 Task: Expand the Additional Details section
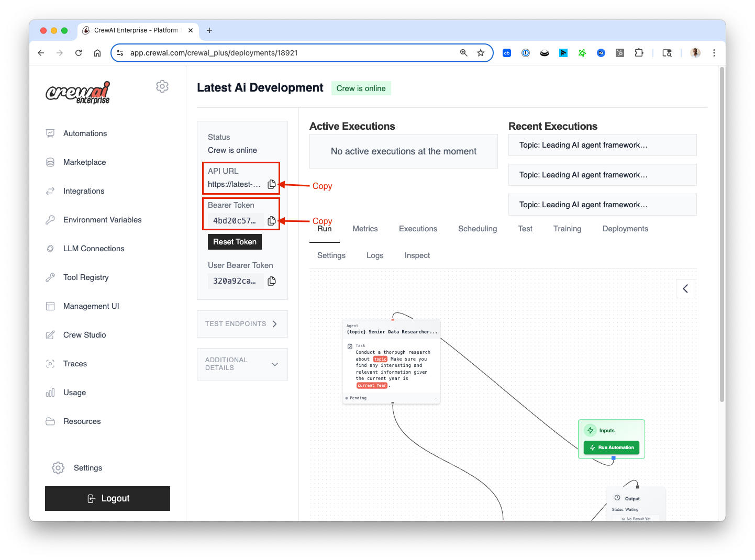242,364
